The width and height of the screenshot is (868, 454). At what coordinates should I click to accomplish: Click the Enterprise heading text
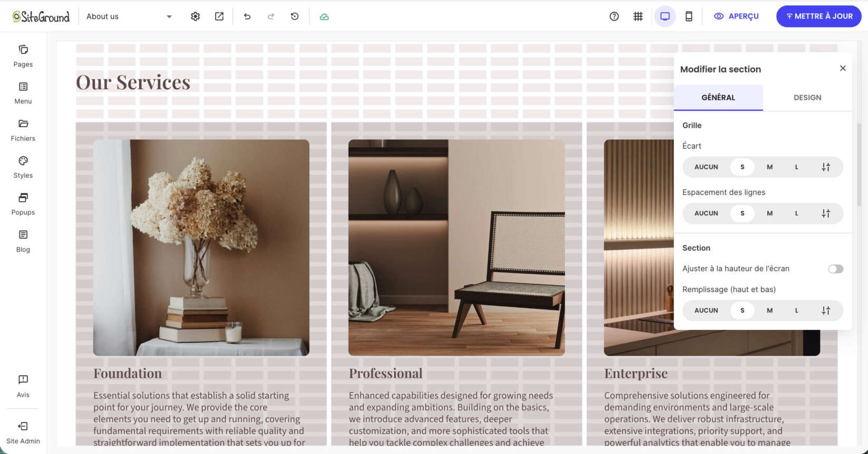coord(636,373)
